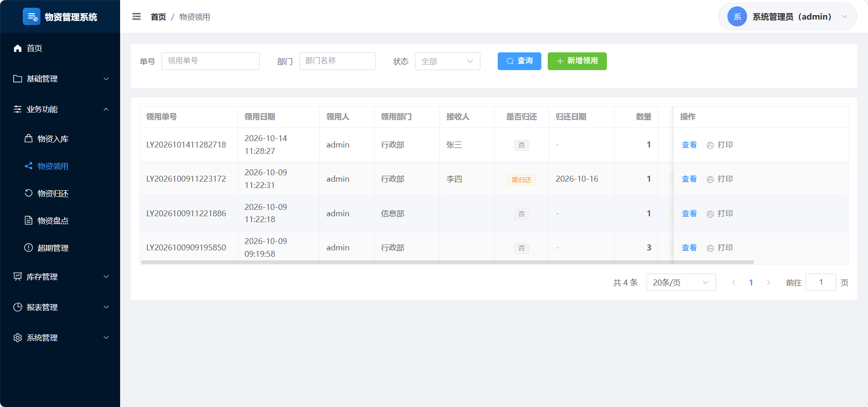Click the gear icon for 系统管理

point(18,338)
